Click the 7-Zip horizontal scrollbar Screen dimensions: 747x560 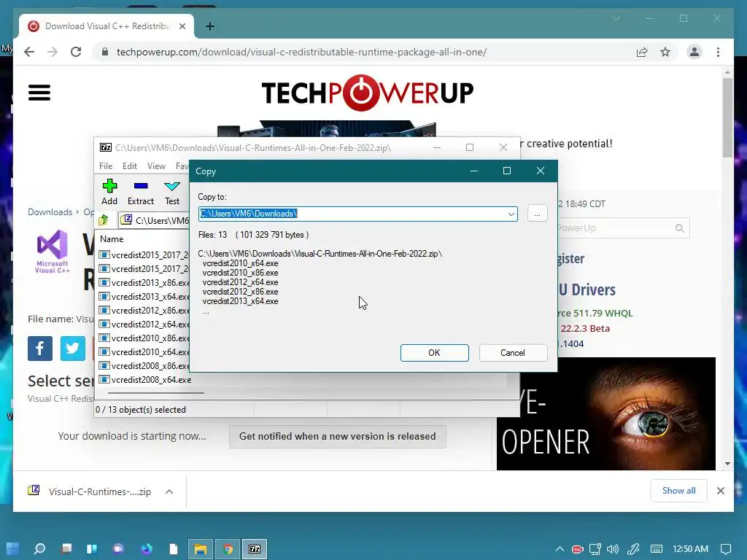(156, 393)
